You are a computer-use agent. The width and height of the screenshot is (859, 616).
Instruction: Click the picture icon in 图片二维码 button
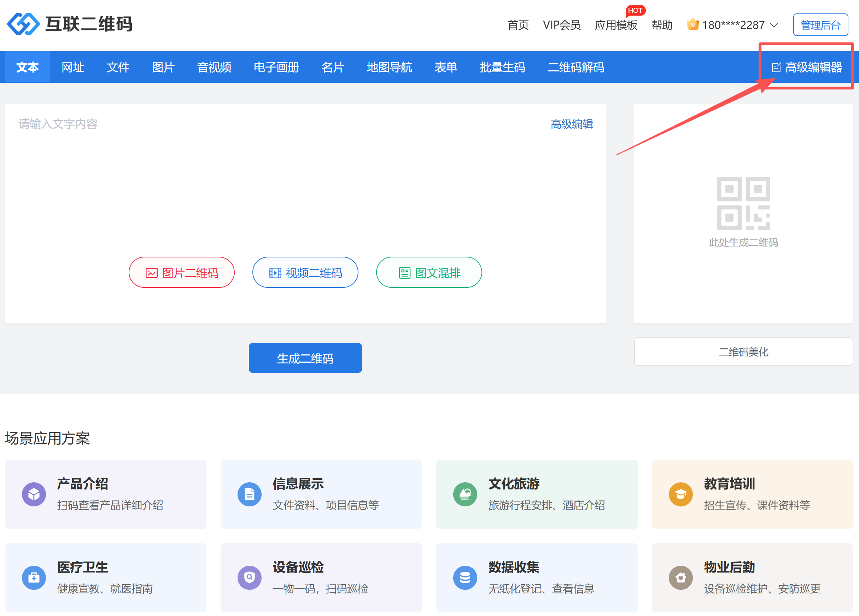pos(152,273)
